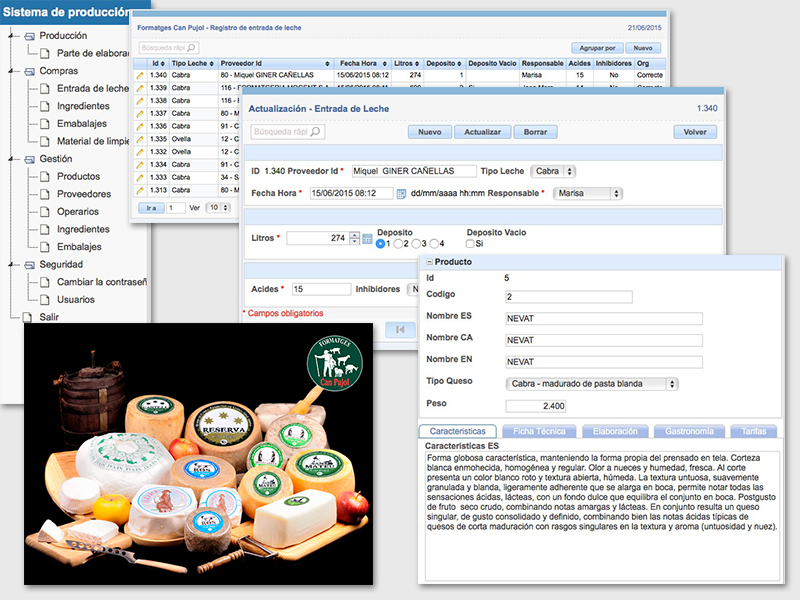Edit row 1.340 using pencil icon
This screenshot has height=600, width=800.
pyautogui.click(x=140, y=76)
